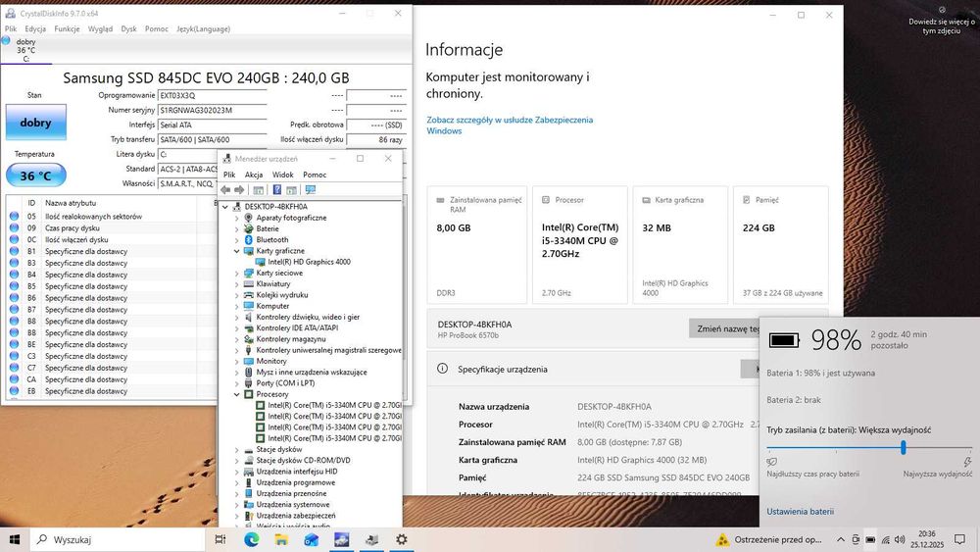This screenshot has width=980, height=552.
Task: Expand Kontrolery magazynu node
Action: (x=237, y=339)
